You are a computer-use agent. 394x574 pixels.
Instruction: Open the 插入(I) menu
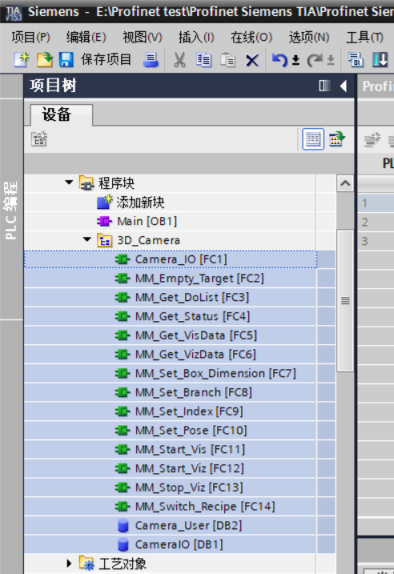196,37
